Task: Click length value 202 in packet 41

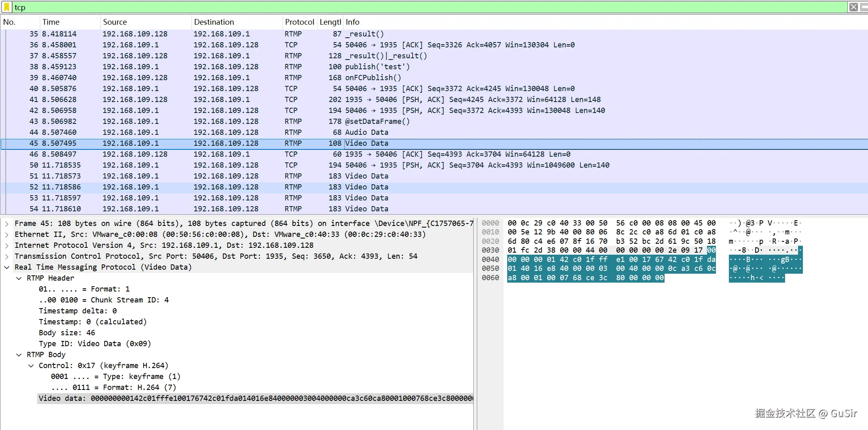Action: point(335,100)
